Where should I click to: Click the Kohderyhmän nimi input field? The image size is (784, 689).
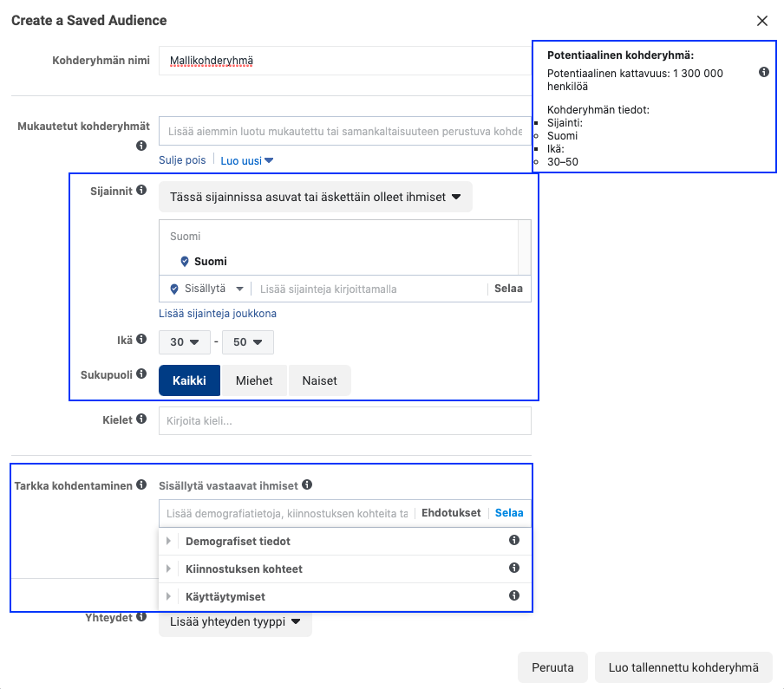point(345,61)
